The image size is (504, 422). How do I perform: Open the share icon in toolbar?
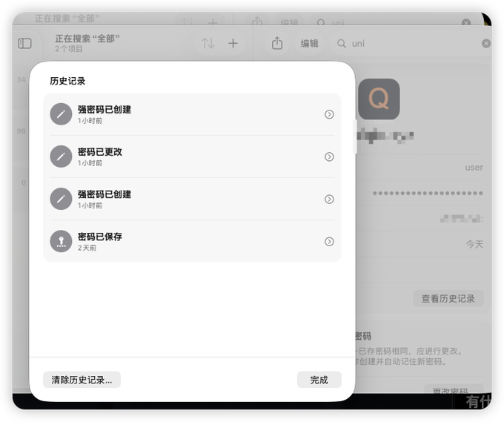coord(277,43)
